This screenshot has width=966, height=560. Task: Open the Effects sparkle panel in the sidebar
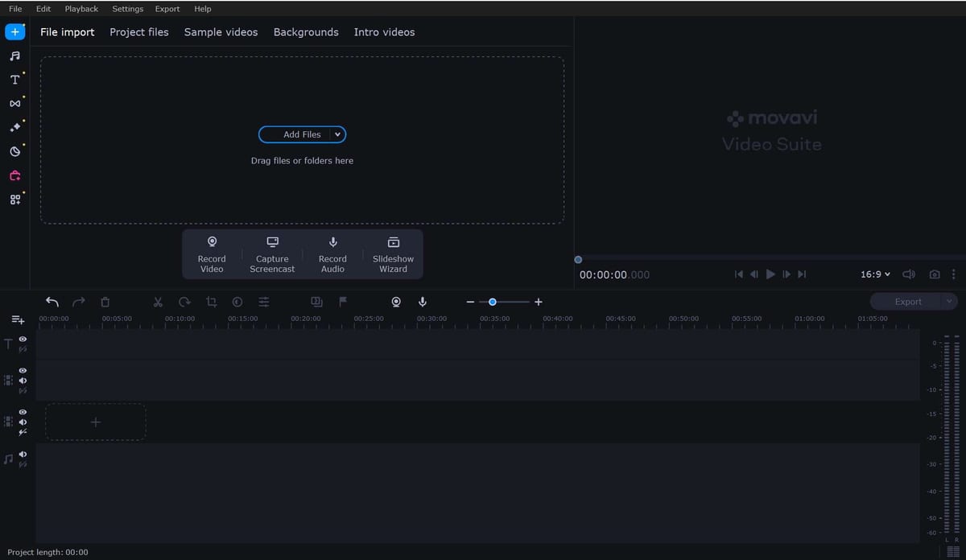(14, 128)
